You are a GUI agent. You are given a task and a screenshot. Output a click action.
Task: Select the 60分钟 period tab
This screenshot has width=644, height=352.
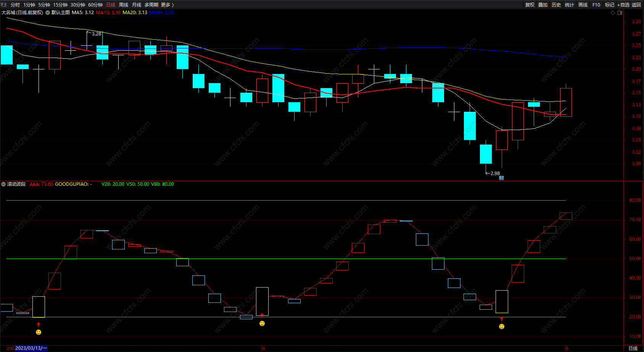tap(95, 5)
